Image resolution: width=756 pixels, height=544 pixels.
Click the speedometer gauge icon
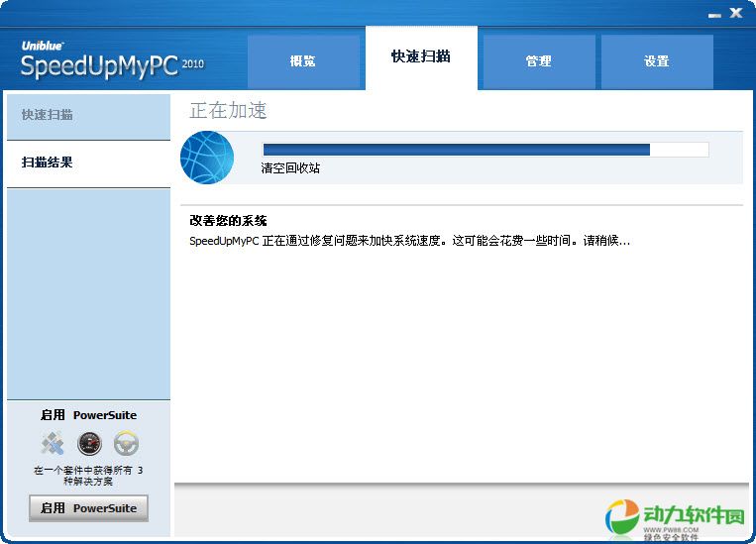pyautogui.click(x=89, y=443)
